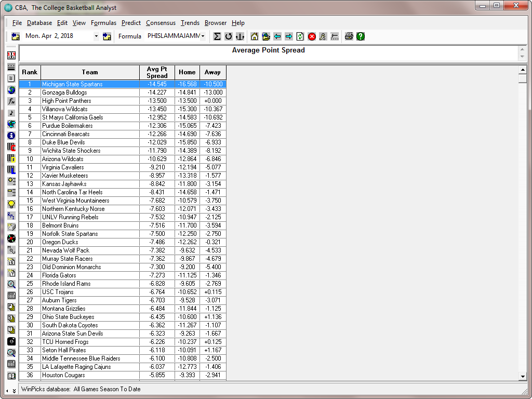Click the Avg Pt Spread column header
This screenshot has width=532, height=399.
(x=157, y=72)
